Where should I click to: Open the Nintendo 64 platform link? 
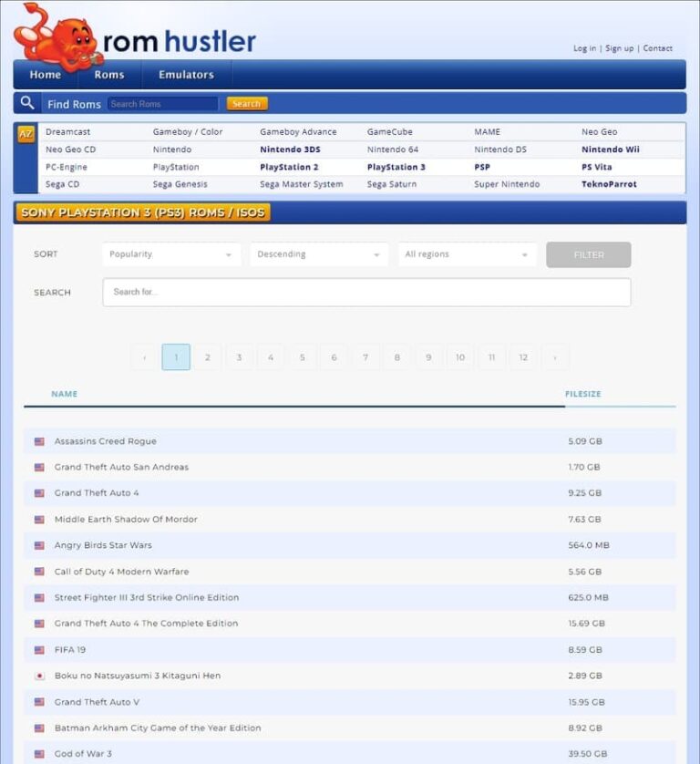pyautogui.click(x=393, y=150)
